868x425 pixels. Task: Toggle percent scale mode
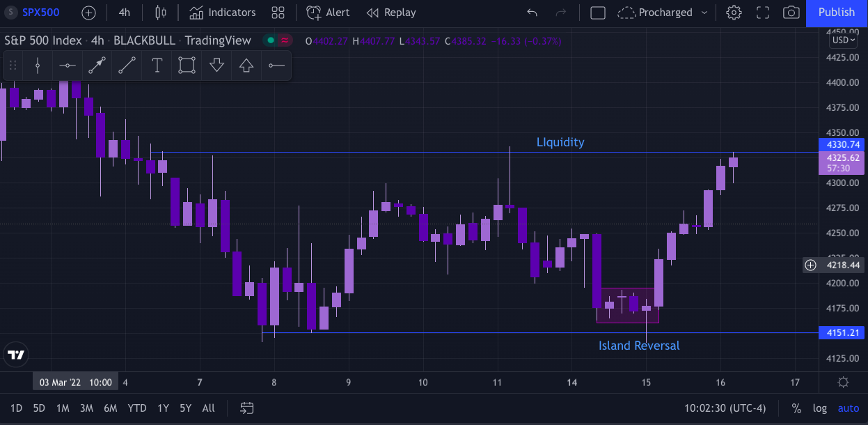tap(796, 408)
